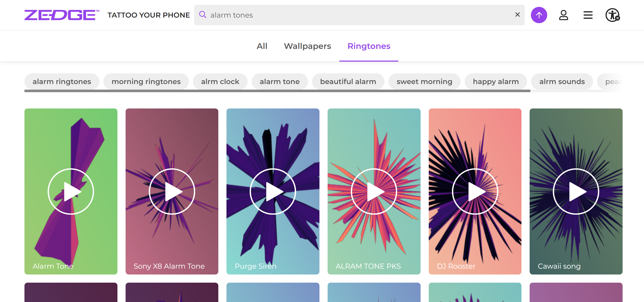Play the Purge Siren ringtone
Image resolution: width=644 pixels, height=302 pixels.
tap(273, 191)
